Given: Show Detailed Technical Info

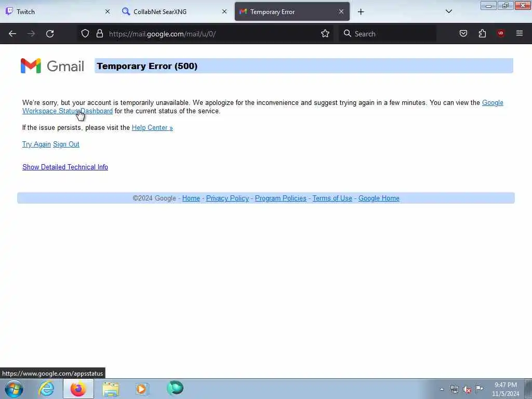Looking at the screenshot, I should click(x=65, y=167).
